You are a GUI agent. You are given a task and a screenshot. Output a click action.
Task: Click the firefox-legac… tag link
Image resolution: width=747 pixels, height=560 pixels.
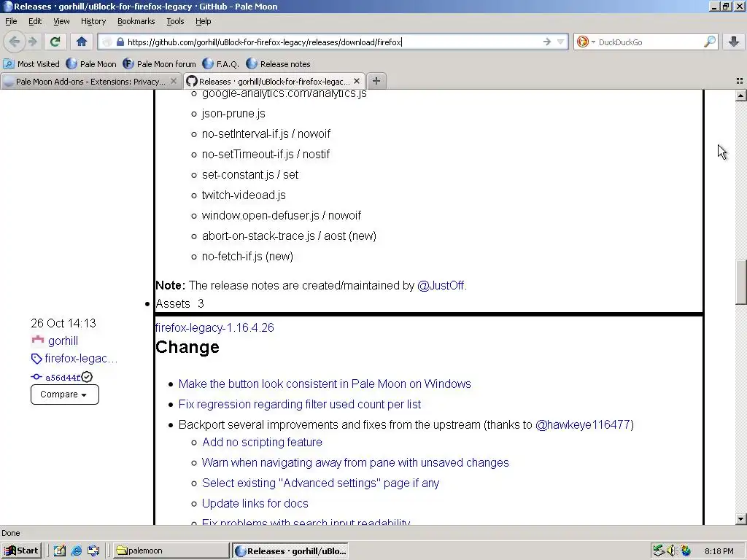[x=81, y=359]
